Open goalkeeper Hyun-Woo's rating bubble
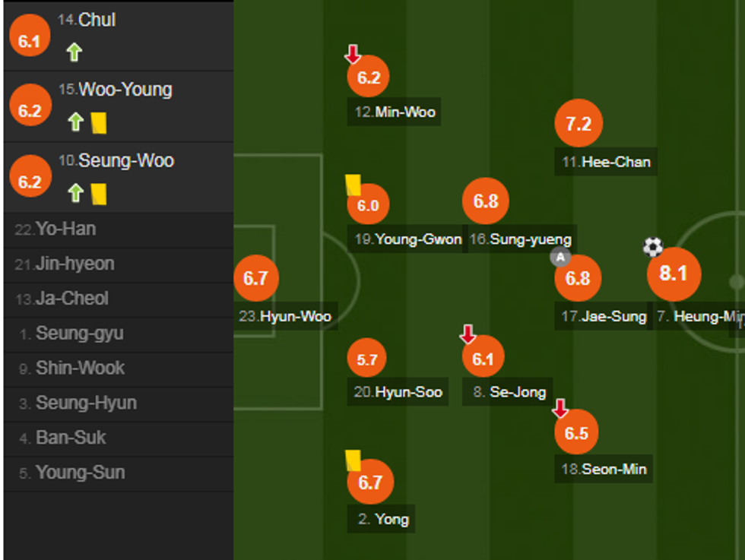 coord(256,279)
